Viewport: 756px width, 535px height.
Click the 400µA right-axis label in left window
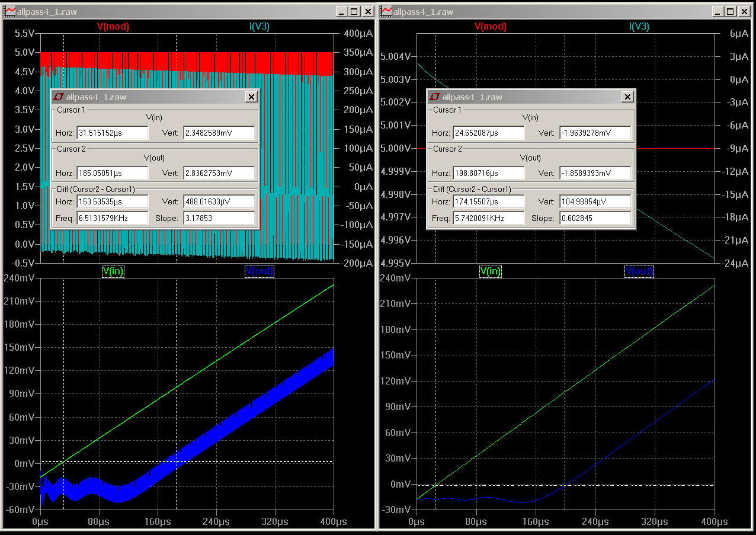click(x=358, y=34)
